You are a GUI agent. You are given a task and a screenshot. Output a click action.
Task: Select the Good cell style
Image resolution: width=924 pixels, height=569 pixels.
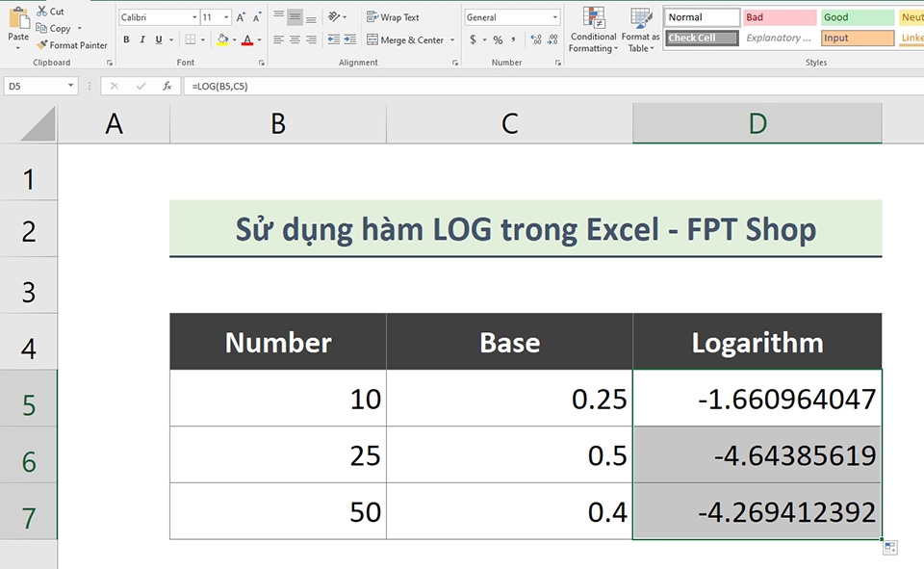point(857,16)
